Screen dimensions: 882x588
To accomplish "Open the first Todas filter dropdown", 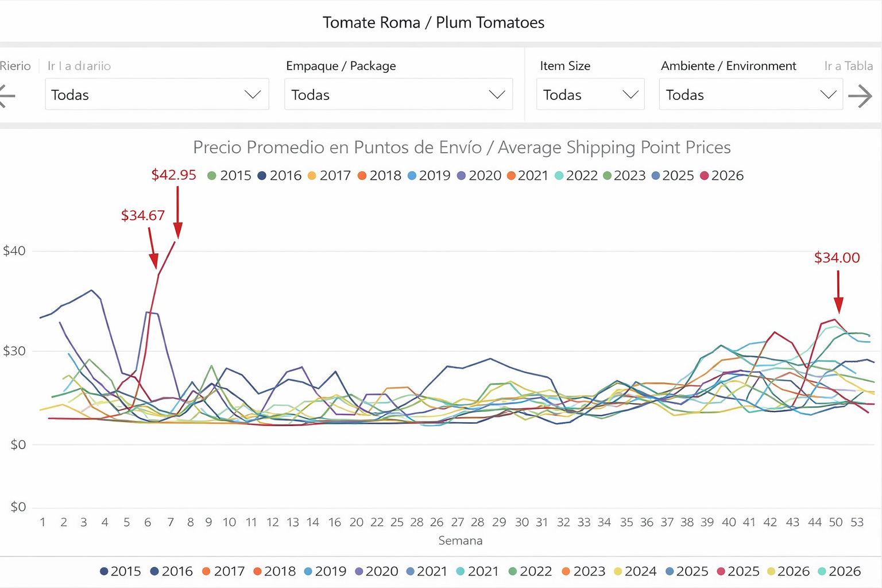I will [x=157, y=95].
